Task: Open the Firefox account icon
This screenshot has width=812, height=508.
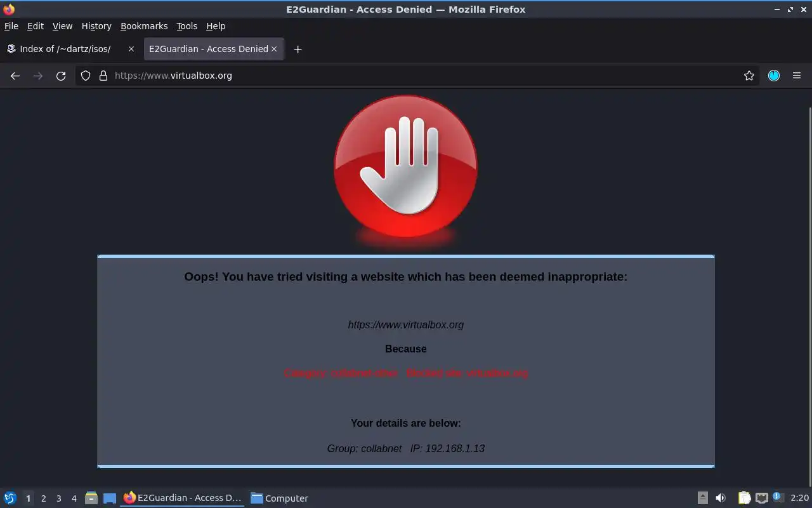Action: (x=774, y=76)
